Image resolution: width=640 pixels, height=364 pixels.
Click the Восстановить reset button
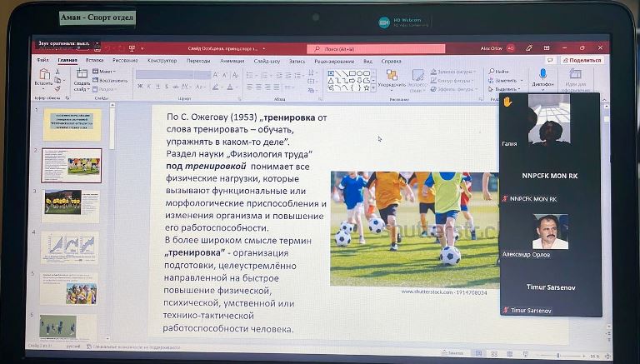(x=110, y=81)
